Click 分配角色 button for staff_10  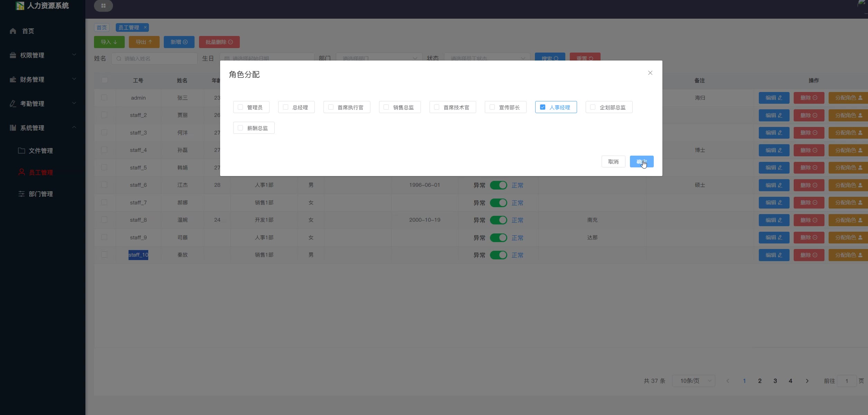pos(848,255)
